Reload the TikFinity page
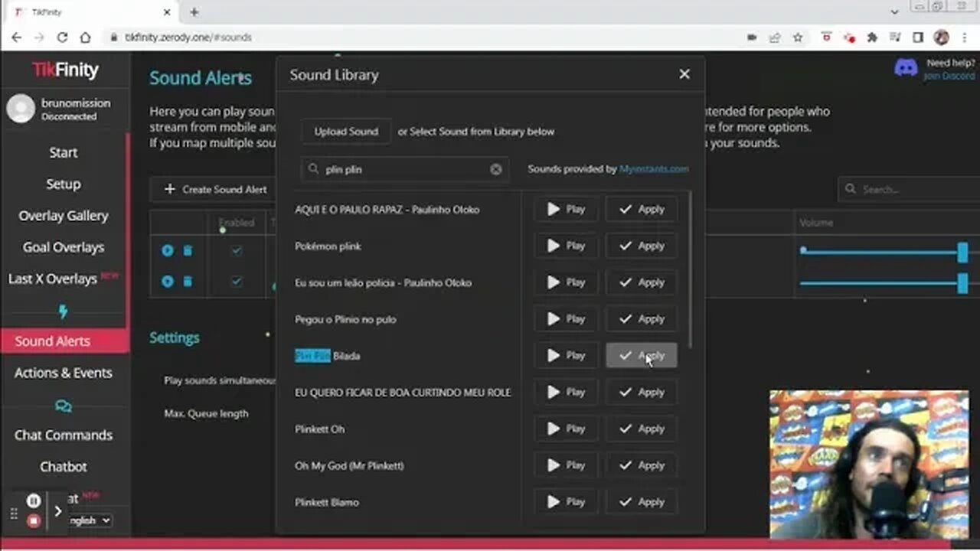980x551 pixels. [x=62, y=37]
